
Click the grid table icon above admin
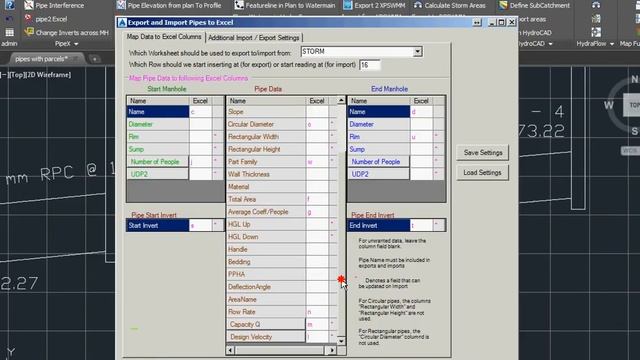coord(9,32)
